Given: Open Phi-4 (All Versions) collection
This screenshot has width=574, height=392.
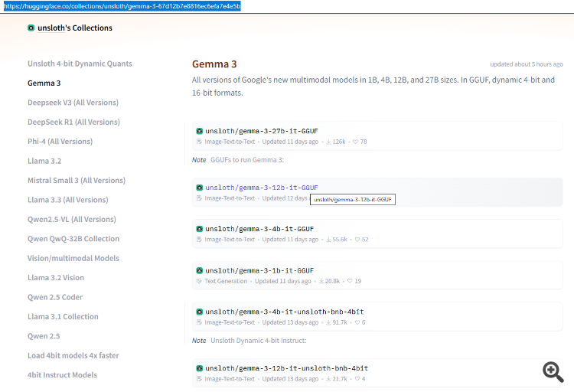Looking at the screenshot, I should 60,142.
